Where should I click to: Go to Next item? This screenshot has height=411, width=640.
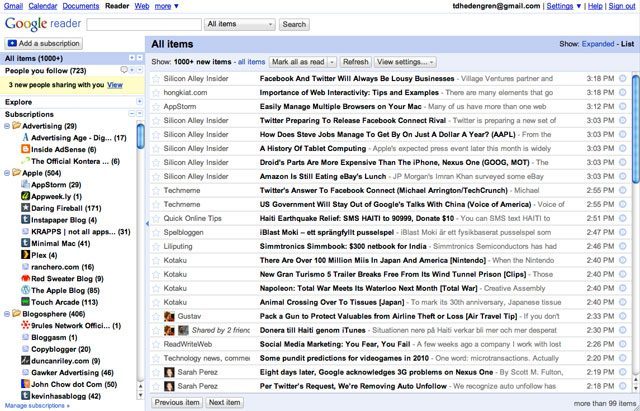click(224, 402)
